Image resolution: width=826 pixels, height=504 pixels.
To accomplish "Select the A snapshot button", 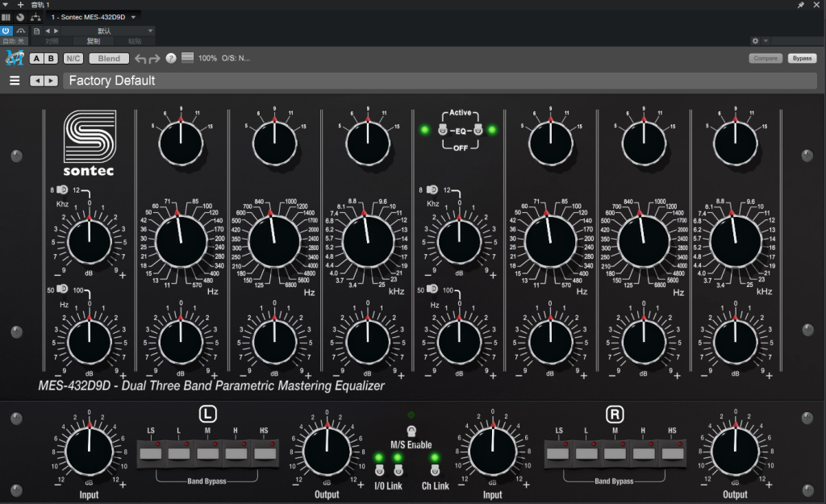I will (x=36, y=58).
